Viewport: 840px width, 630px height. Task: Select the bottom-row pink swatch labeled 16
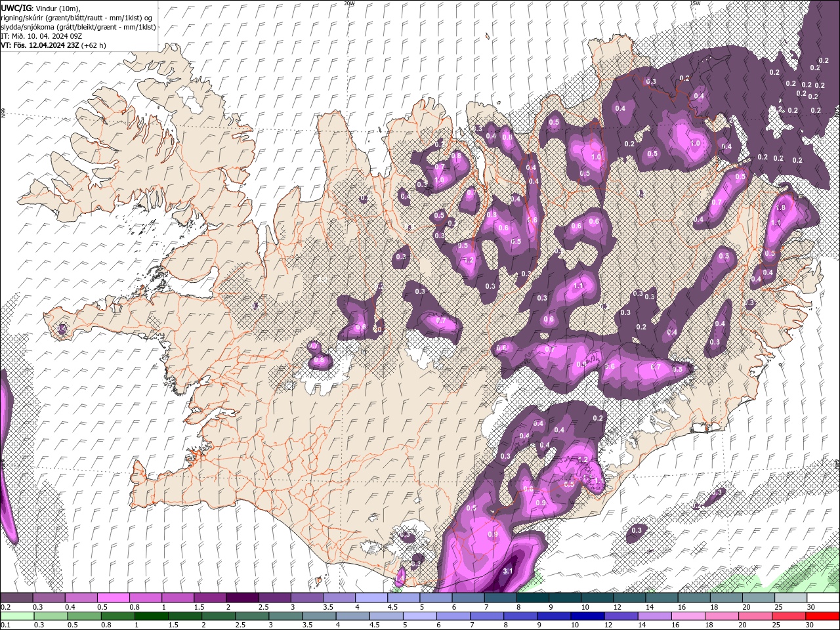pyautogui.click(x=688, y=616)
